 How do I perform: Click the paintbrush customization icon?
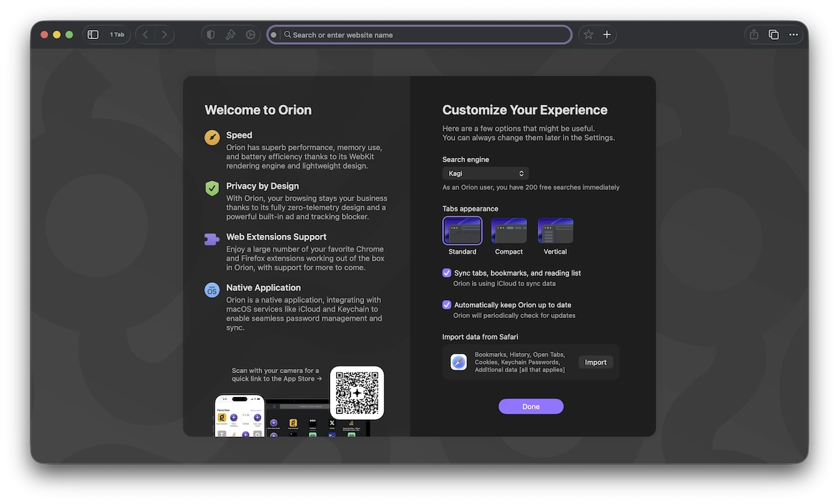pyautogui.click(x=231, y=35)
